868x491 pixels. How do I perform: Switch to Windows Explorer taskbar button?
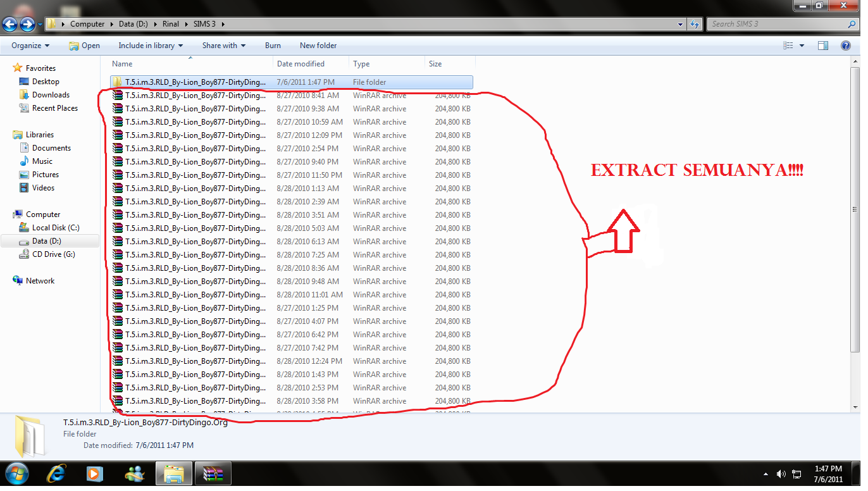tap(174, 473)
